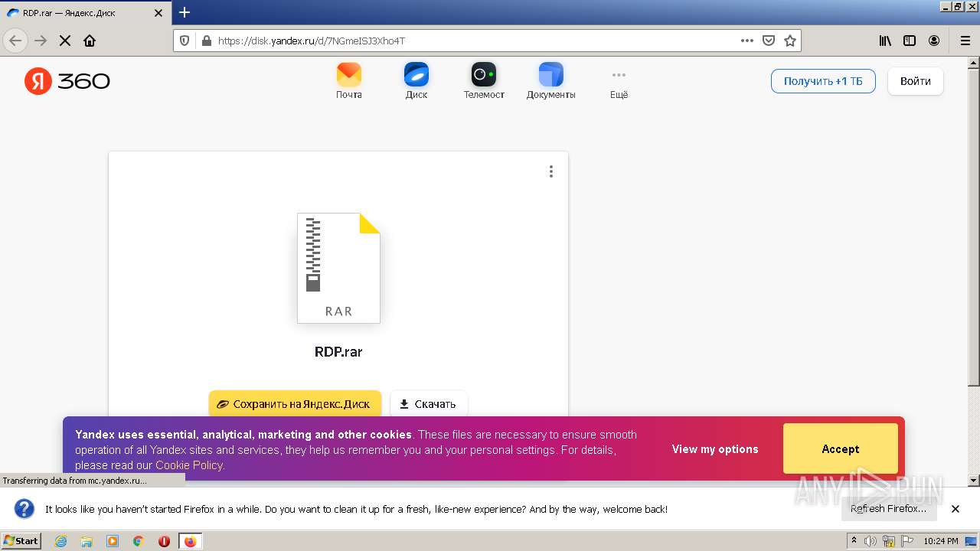
Task: Download the file with Скачать button
Action: click(429, 404)
